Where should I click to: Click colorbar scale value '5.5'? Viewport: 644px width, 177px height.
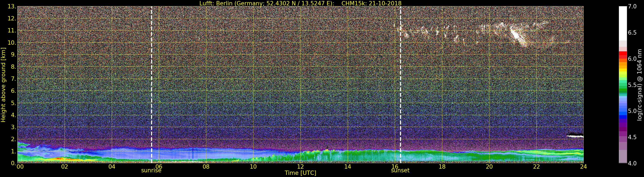(632, 85)
